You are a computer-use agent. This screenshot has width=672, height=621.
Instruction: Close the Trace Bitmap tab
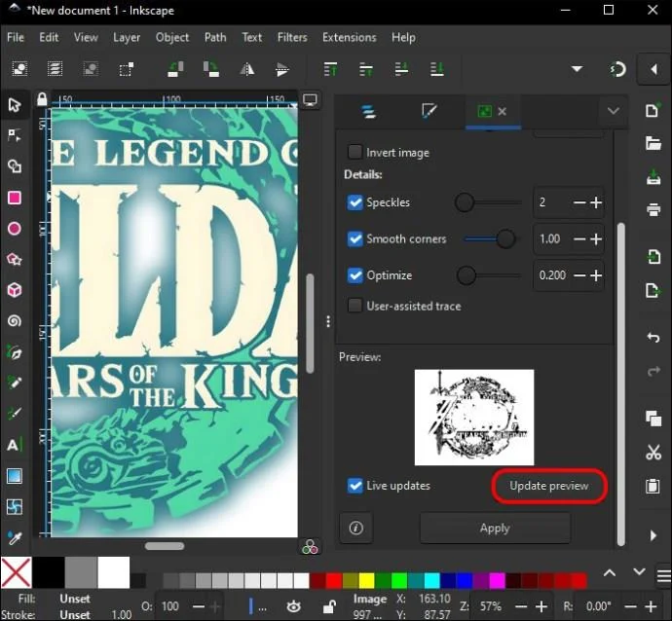coord(503,111)
